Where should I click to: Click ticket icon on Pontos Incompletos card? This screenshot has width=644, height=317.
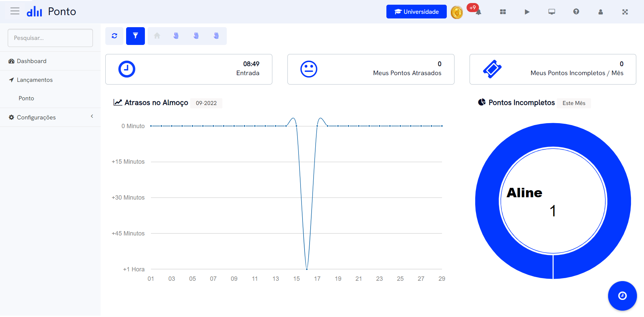[x=492, y=69]
